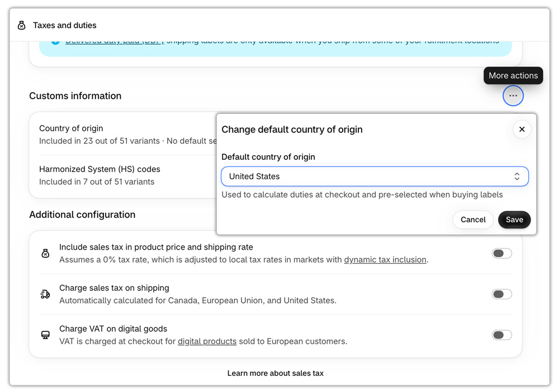Click 'Automatically calculated for Canada' description
Image resolution: width=559 pixels, height=392 pixels.
point(197,300)
